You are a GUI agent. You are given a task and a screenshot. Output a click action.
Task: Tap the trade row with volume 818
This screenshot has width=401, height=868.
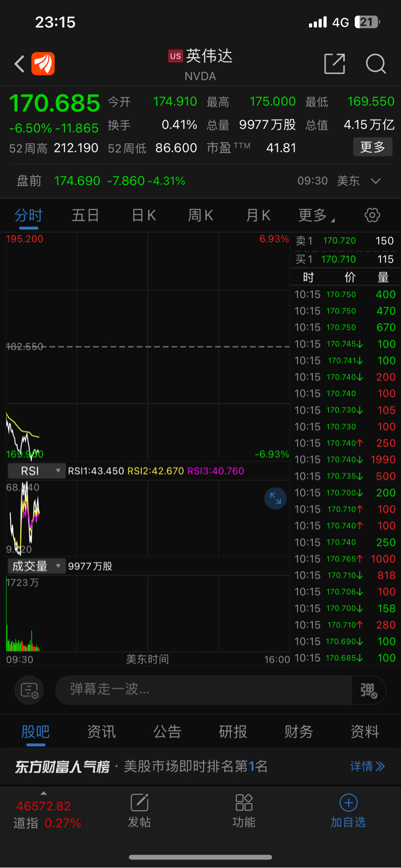(345, 575)
